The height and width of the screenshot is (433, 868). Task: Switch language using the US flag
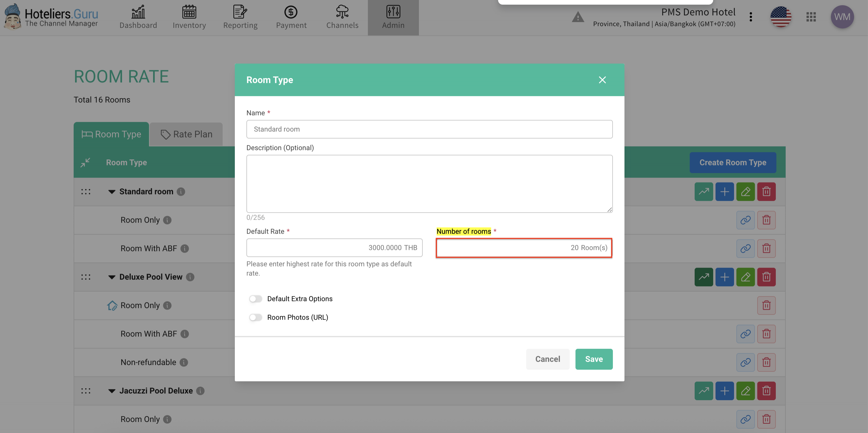pyautogui.click(x=781, y=17)
